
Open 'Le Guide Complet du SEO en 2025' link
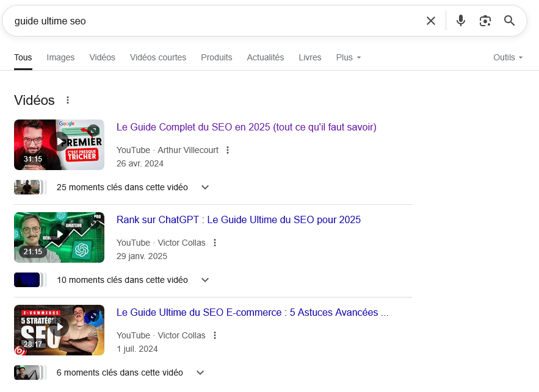247,127
